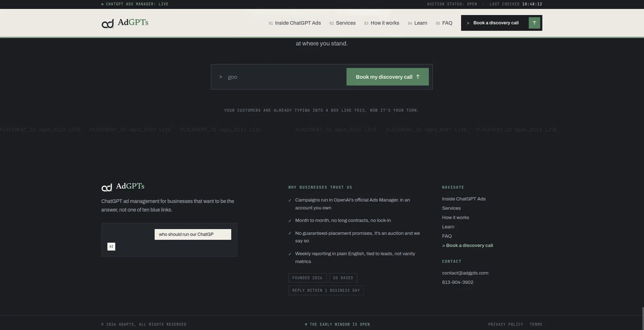The width and height of the screenshot is (644, 330).
Task: Click footer Learn link
Action: pos(448,227)
